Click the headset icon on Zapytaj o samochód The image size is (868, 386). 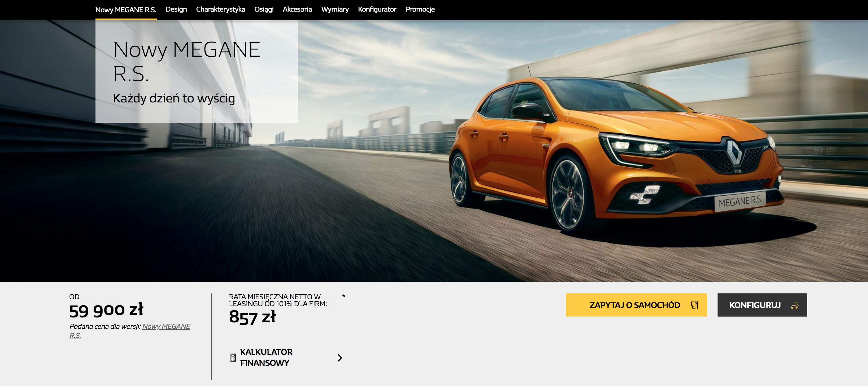click(x=694, y=305)
